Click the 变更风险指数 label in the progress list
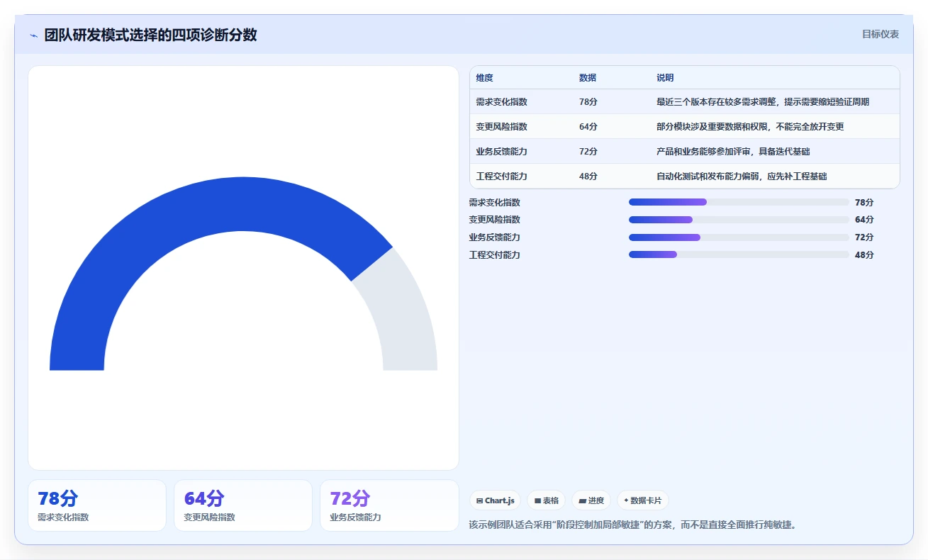The height and width of the screenshot is (560, 928). click(x=495, y=220)
